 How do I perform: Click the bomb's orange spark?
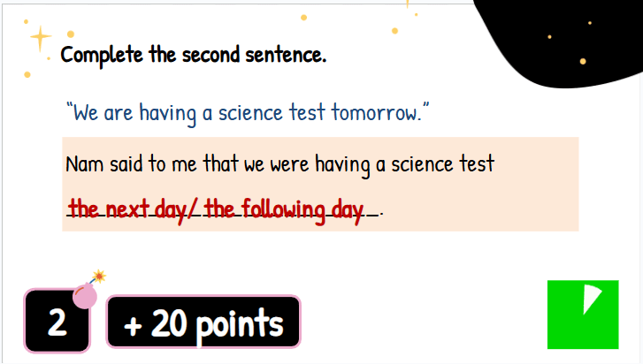(x=99, y=276)
